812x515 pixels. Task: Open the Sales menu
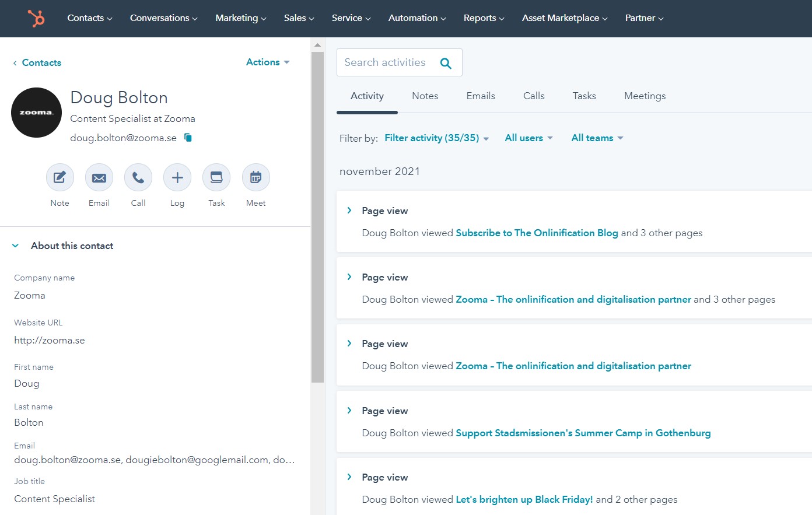click(299, 18)
